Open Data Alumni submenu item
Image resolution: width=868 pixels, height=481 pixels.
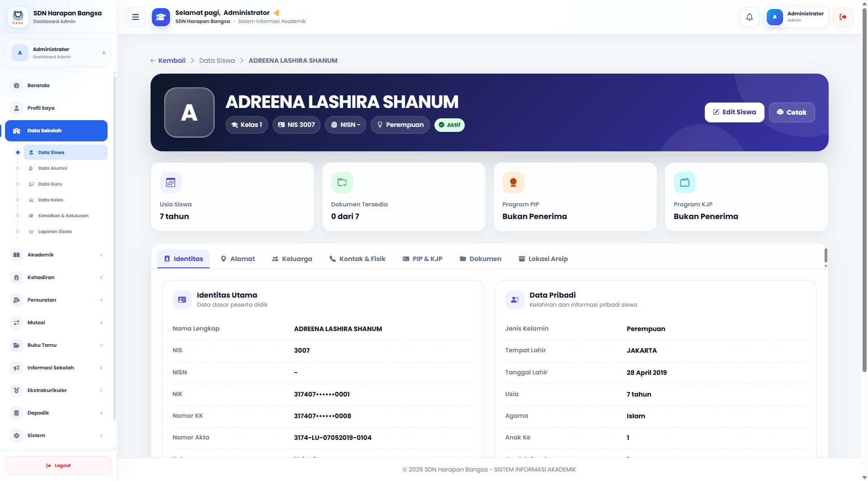[66, 168]
